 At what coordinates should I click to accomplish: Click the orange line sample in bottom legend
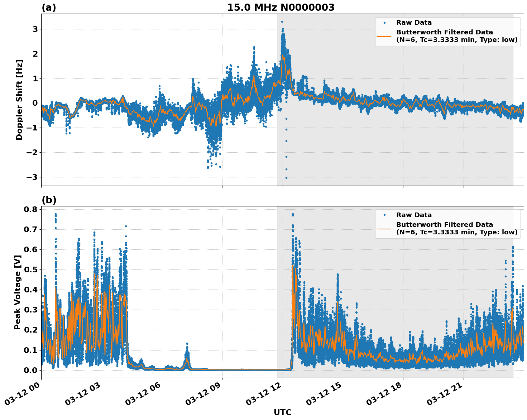point(384,229)
